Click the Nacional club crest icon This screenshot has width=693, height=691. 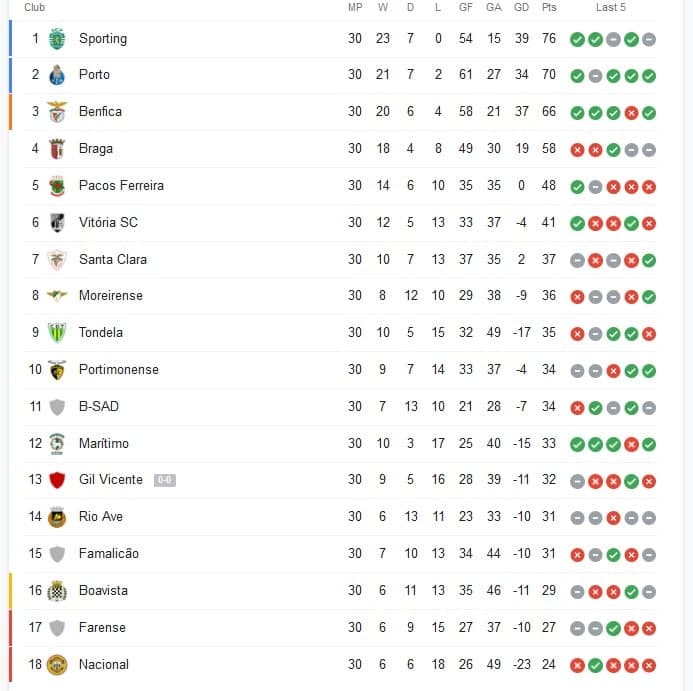pyautogui.click(x=57, y=665)
